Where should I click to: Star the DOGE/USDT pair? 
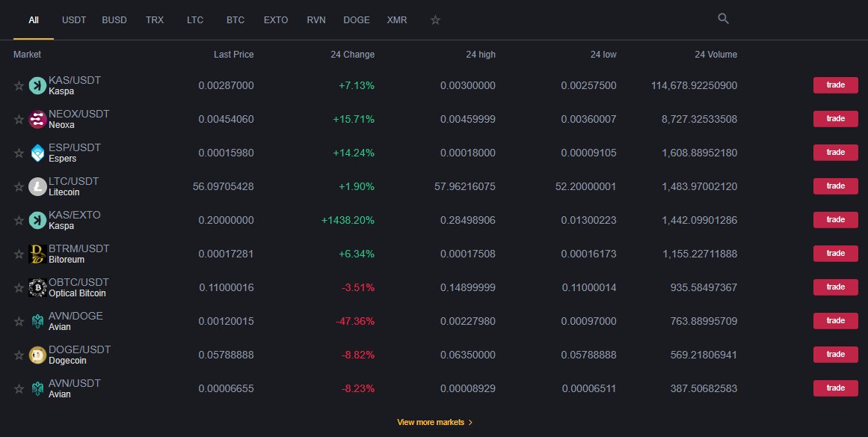19,355
